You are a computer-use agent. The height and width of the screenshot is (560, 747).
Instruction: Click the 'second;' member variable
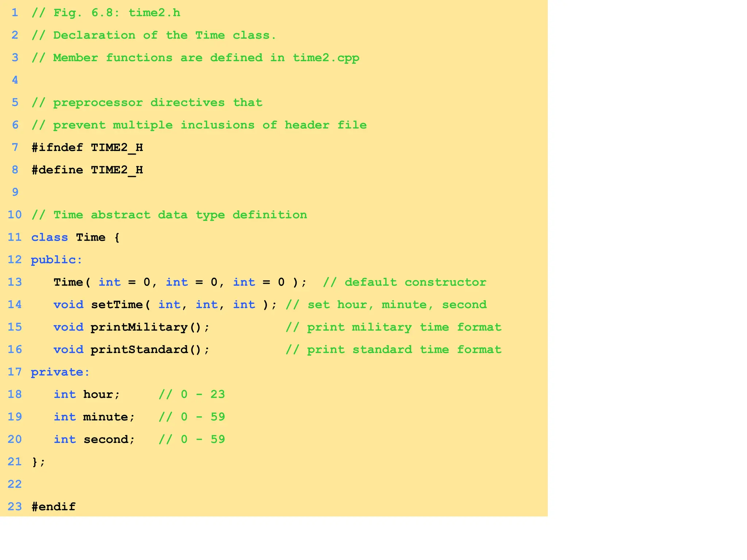tap(109, 440)
